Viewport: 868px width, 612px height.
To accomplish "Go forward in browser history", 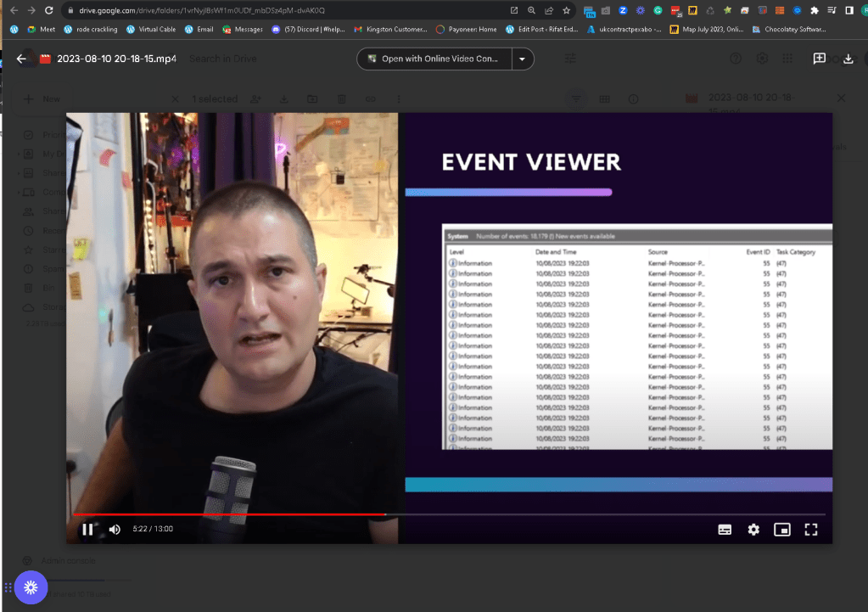I will pos(31,10).
